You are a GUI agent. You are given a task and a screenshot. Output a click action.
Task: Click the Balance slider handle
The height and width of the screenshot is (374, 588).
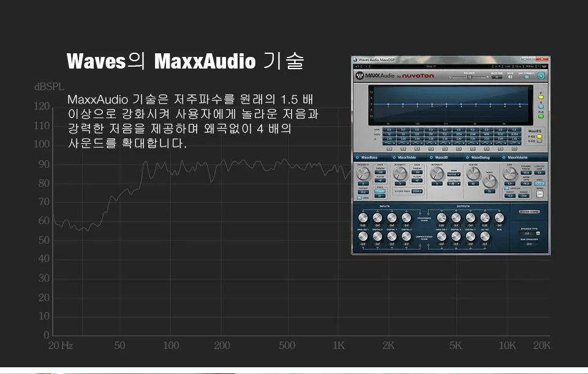470,77
